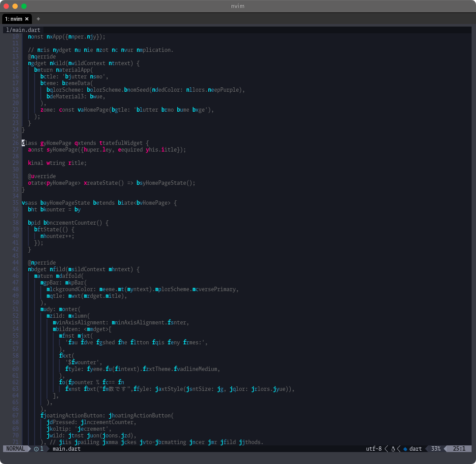476x464 pixels.
Task: Click '@nqerride' annotation on line 13
Action: [x=42, y=57]
